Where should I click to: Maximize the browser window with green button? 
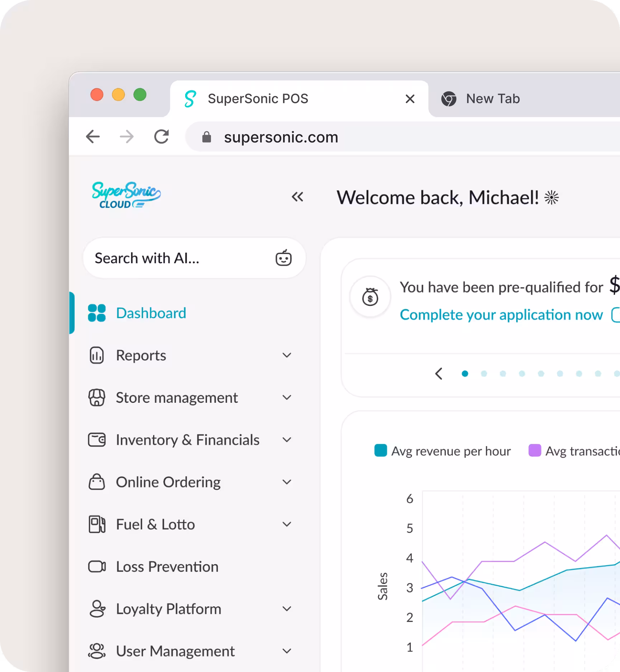tap(140, 95)
